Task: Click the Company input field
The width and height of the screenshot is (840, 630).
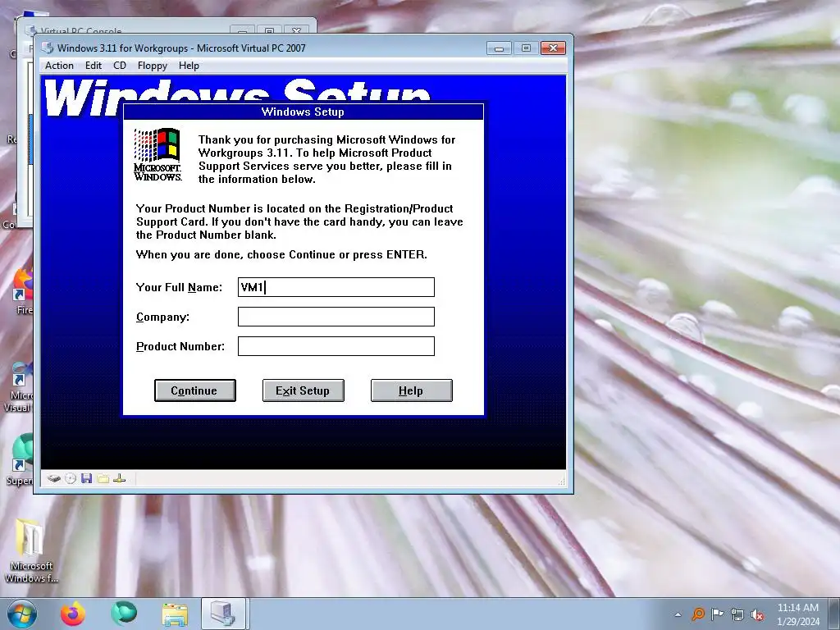Action: 336,317
